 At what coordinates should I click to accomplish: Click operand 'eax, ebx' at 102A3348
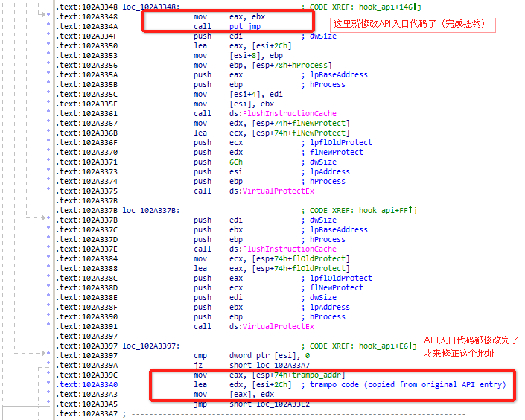point(247,16)
